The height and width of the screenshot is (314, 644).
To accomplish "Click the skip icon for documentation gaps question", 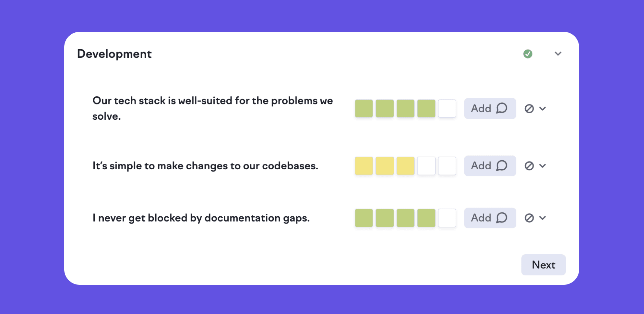I will coord(529,218).
